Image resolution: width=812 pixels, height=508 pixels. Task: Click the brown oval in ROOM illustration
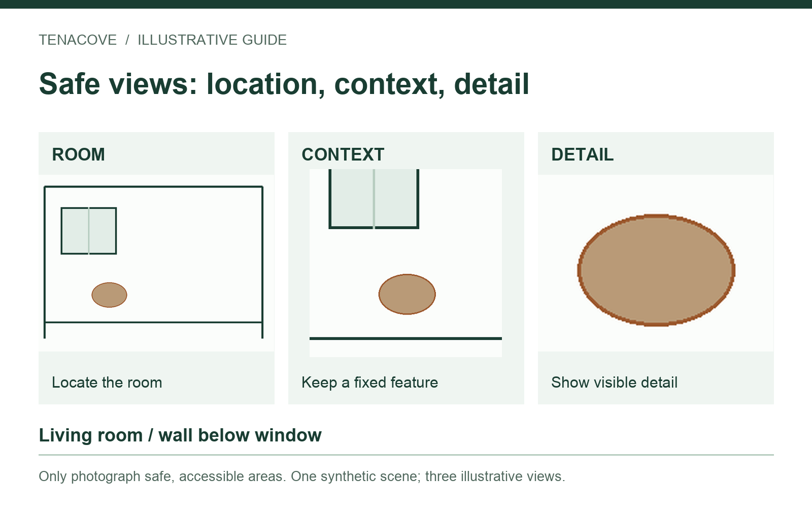(109, 295)
